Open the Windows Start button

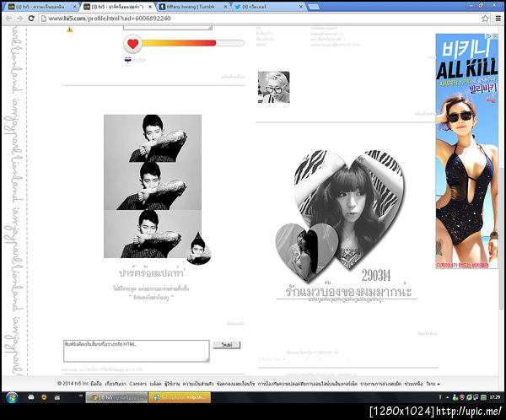(12, 397)
